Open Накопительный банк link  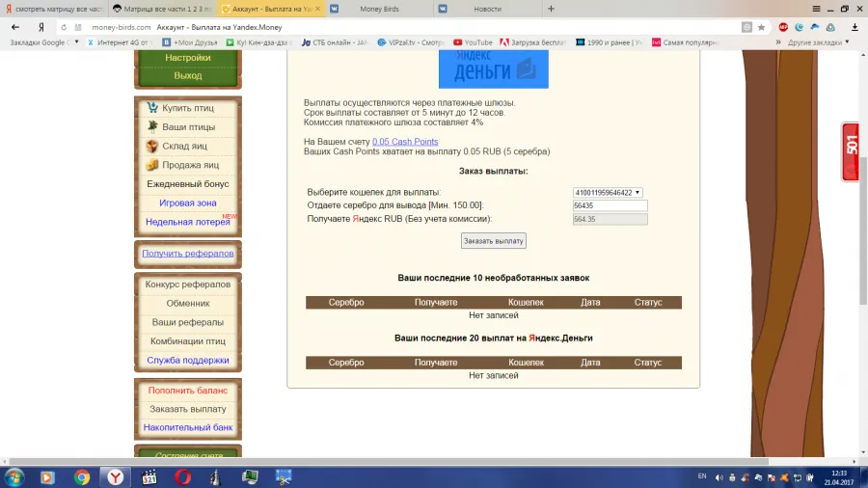[188, 427]
